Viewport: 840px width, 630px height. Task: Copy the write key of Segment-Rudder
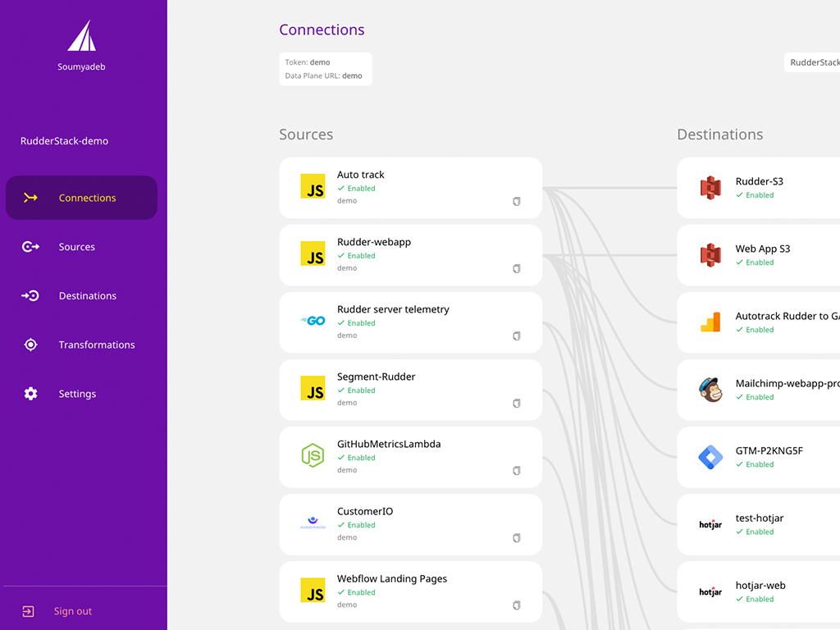pos(517,403)
